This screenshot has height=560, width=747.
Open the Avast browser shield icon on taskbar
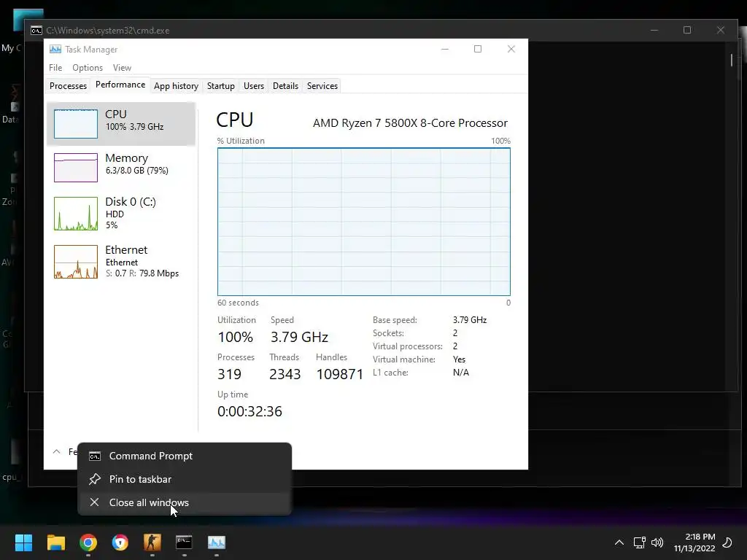pos(120,542)
